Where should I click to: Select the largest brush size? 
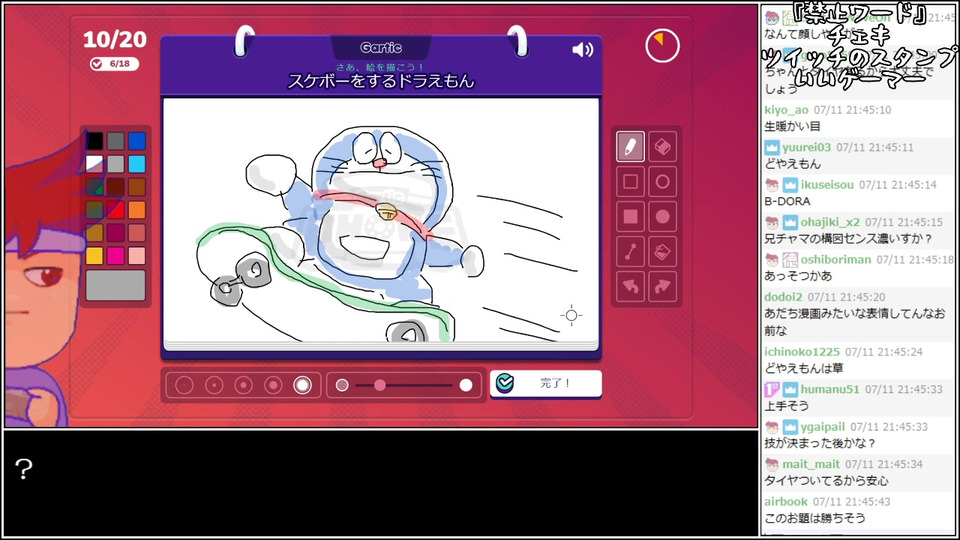tap(302, 385)
